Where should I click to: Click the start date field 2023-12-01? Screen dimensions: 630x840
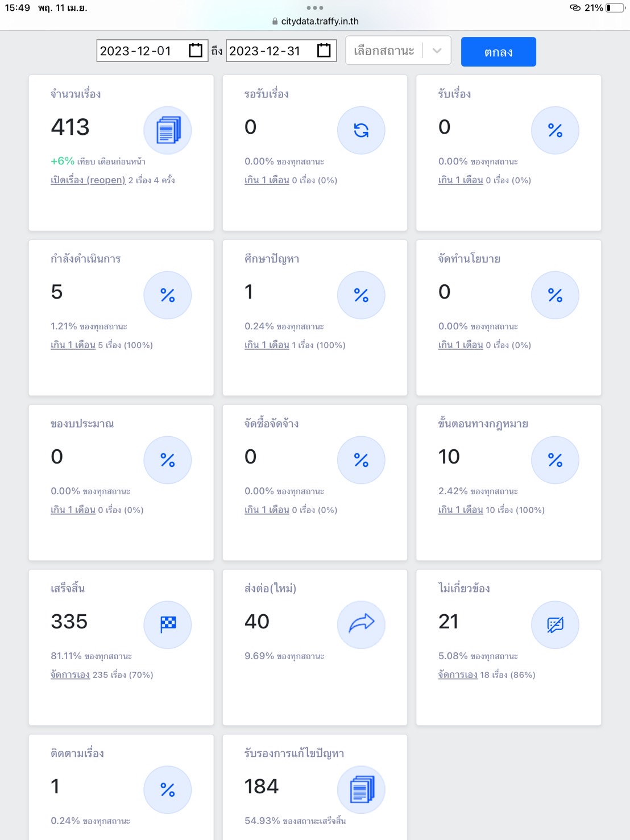point(136,51)
